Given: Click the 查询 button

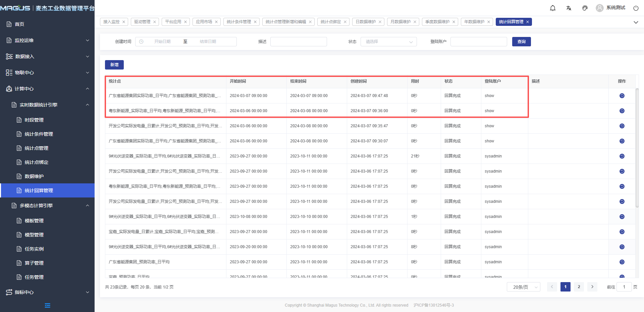Looking at the screenshot, I should [x=521, y=42].
